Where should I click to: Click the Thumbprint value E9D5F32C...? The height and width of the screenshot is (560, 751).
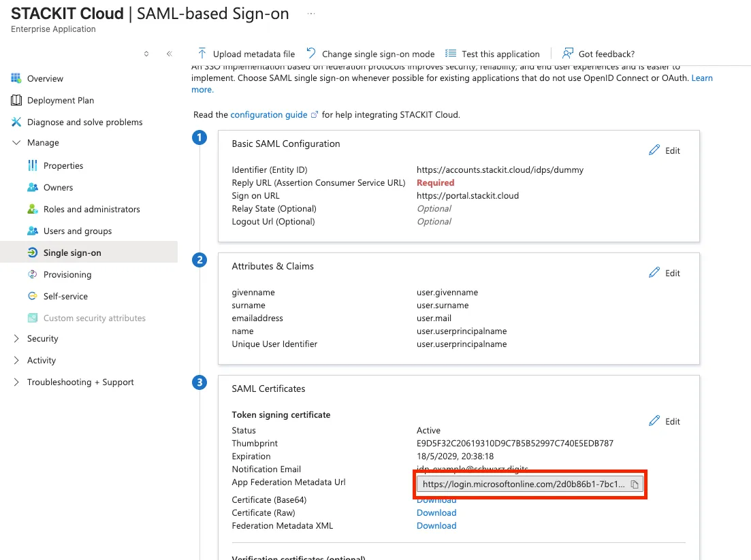tap(515, 443)
